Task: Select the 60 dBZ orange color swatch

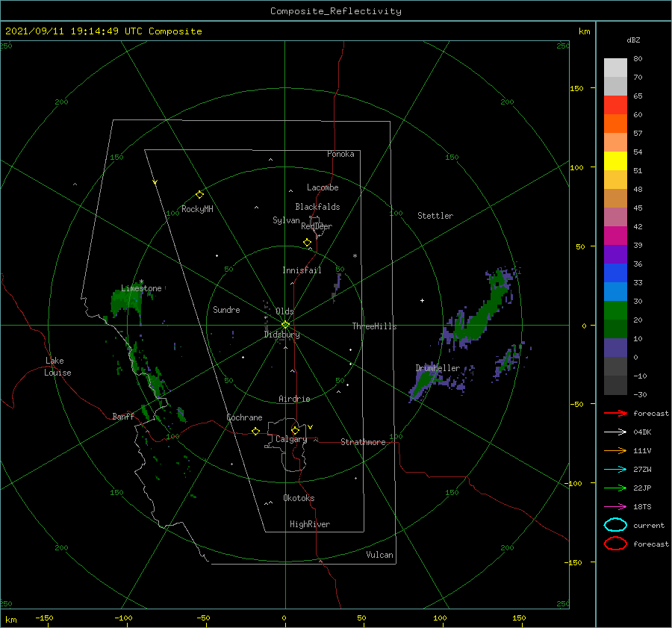Action: 615,123
